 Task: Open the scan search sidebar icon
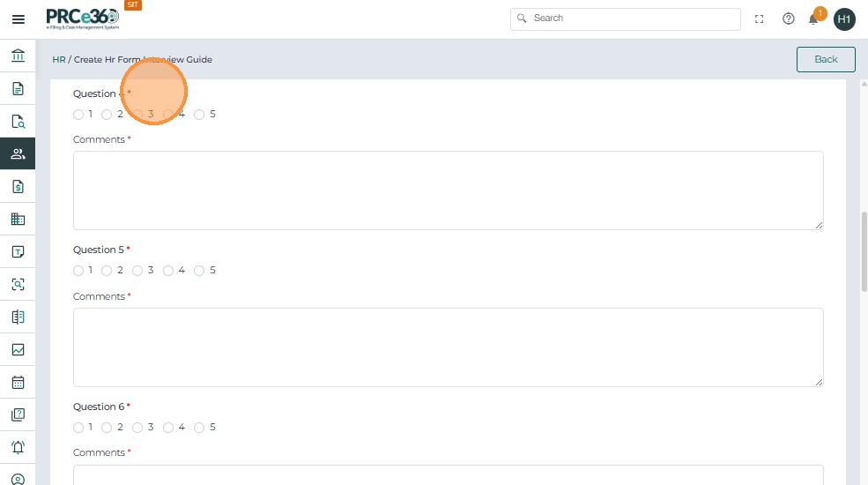tap(18, 285)
